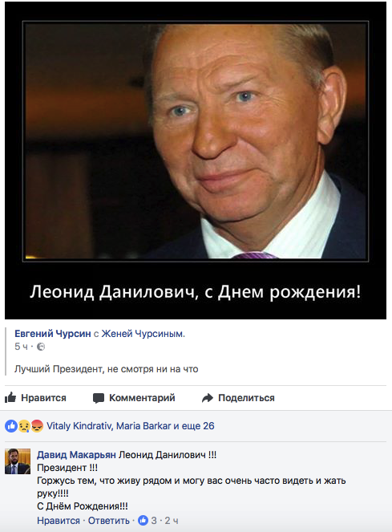Click the speech bubble Комментарий icon
Image resolution: width=392 pixels, height=532 pixels.
99,398
